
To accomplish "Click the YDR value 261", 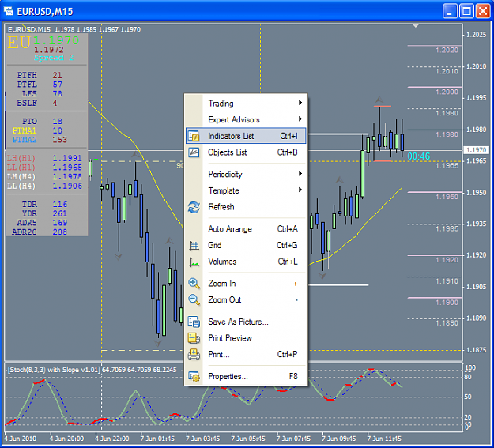I will pos(59,213).
